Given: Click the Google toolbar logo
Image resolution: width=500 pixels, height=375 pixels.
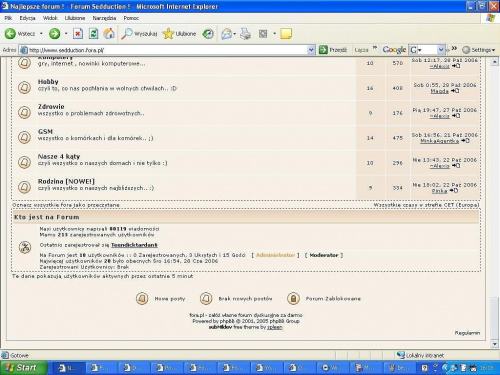Looking at the screenshot, I should (x=394, y=50).
